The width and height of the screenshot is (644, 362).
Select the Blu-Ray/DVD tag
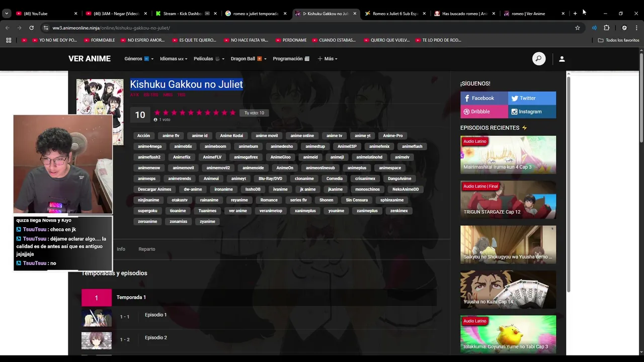[x=271, y=178]
